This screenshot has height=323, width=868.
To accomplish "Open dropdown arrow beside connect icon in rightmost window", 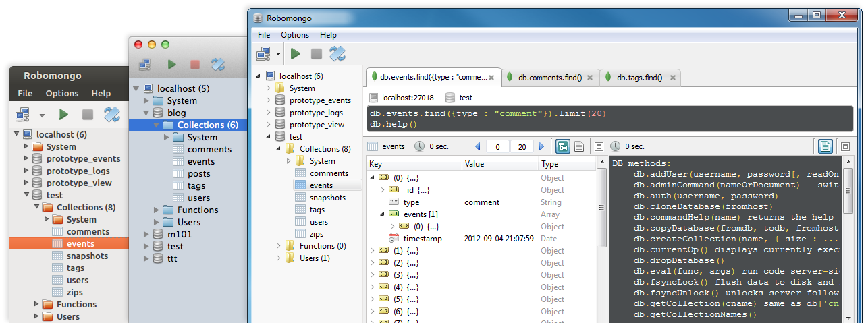I will pyautogui.click(x=278, y=53).
